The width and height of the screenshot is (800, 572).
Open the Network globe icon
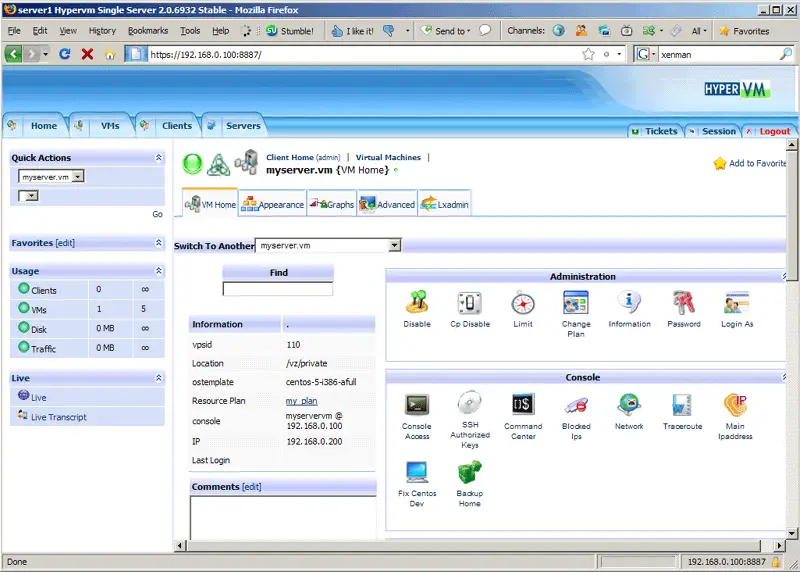[x=629, y=405]
